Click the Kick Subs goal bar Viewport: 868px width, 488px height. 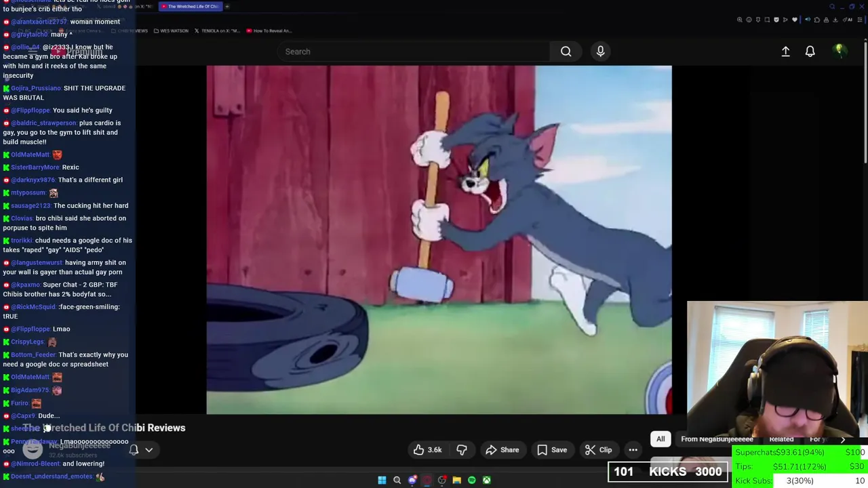click(x=800, y=481)
